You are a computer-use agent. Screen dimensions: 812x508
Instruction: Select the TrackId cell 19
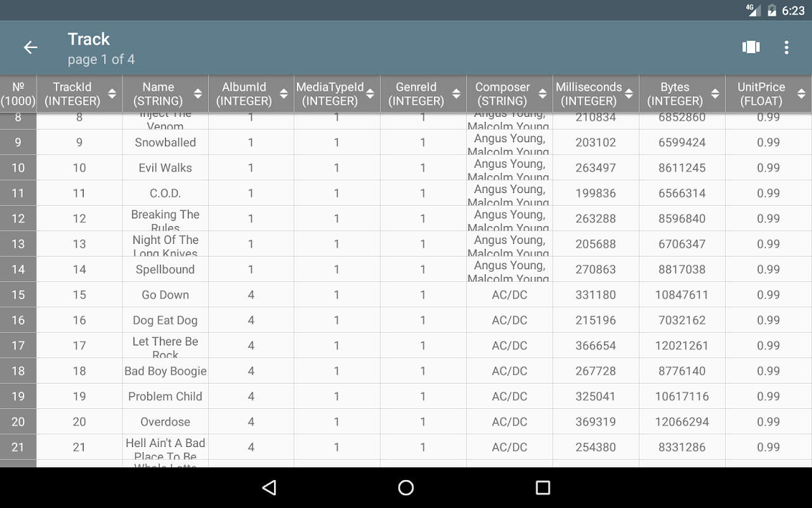(x=79, y=396)
